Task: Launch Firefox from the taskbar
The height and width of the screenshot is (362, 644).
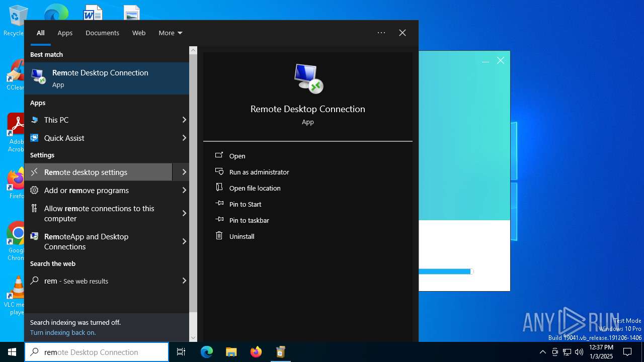Action: tap(256, 352)
